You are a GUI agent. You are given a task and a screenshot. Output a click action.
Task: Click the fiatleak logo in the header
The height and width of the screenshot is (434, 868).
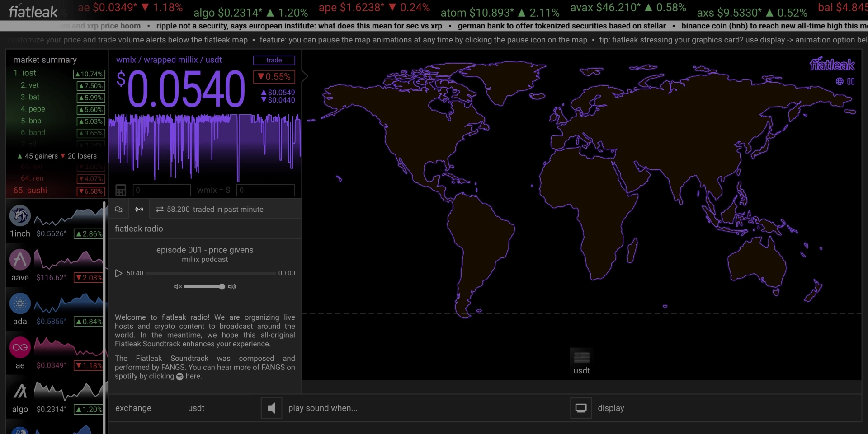[x=33, y=11]
